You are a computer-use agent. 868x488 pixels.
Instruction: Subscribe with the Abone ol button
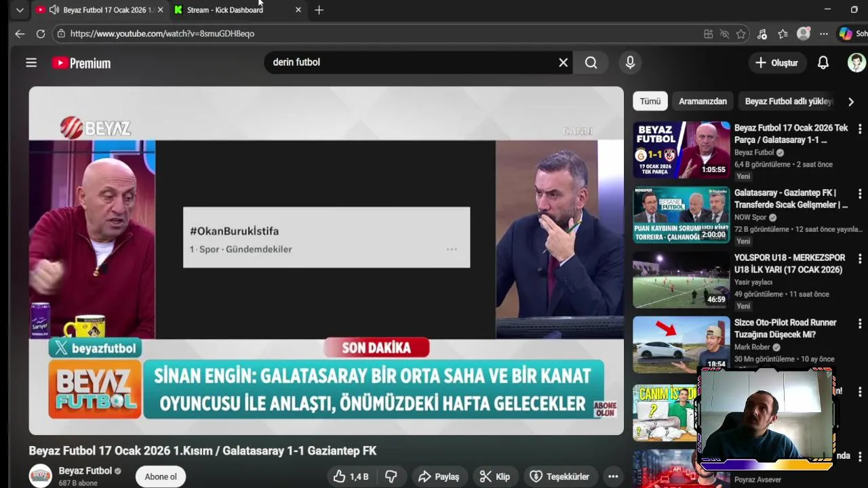tap(161, 476)
